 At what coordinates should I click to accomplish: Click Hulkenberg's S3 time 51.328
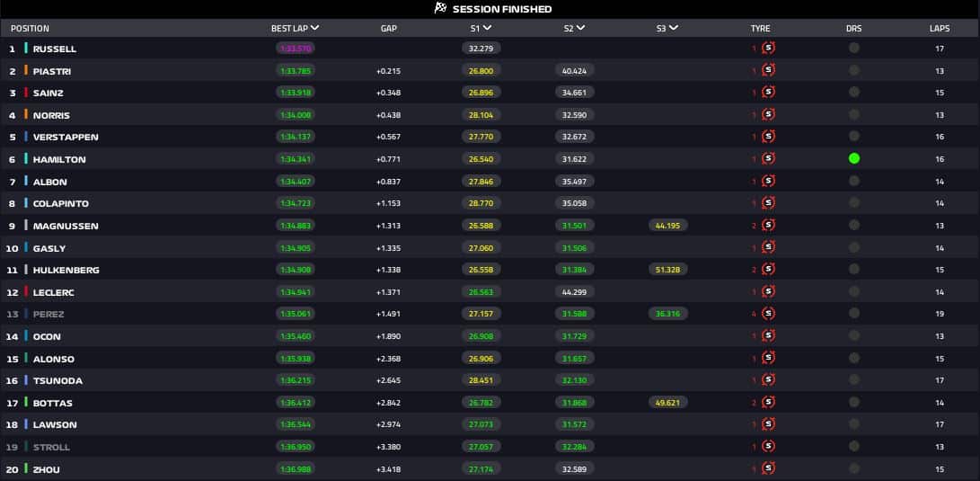coord(668,269)
